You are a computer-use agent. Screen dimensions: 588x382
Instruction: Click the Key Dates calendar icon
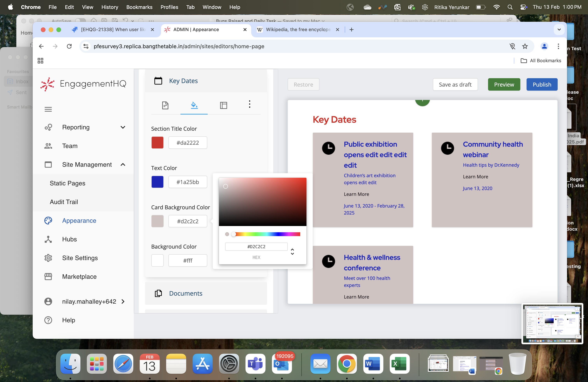(158, 81)
